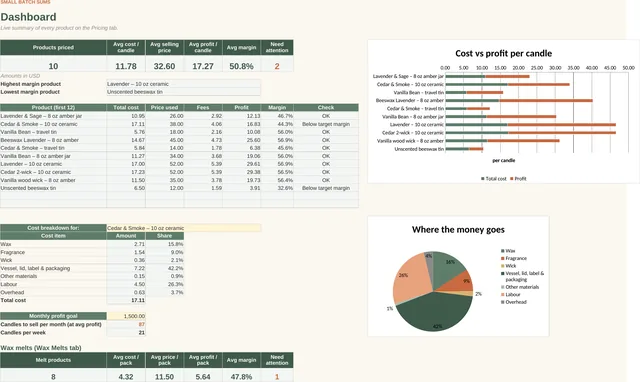Click the Fragrance legend entry in pie chart

pos(514,258)
